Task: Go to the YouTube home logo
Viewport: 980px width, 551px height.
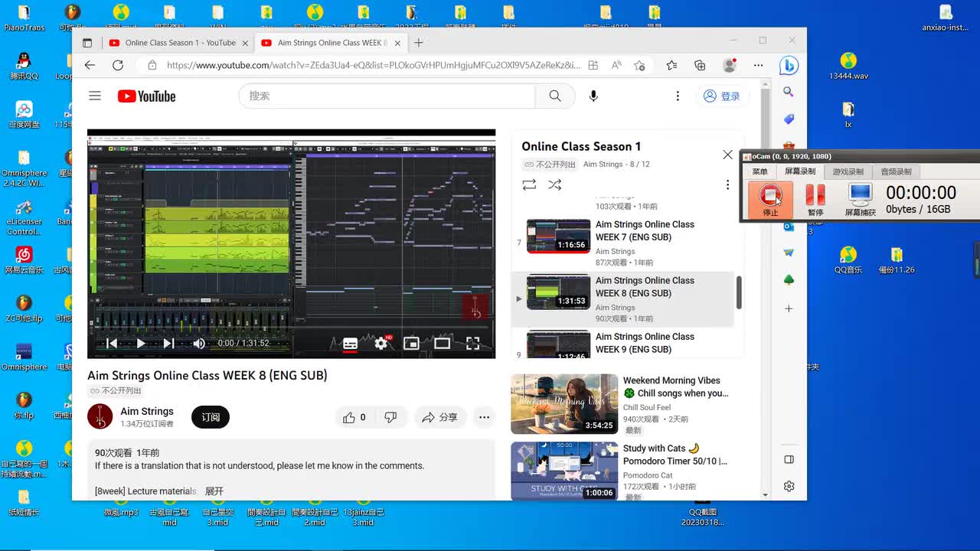Action: coord(146,96)
